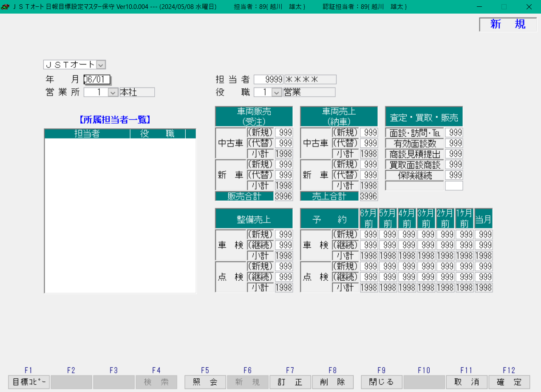Click the 役職 column header in the staff list
541x392 pixels.
(x=158, y=134)
